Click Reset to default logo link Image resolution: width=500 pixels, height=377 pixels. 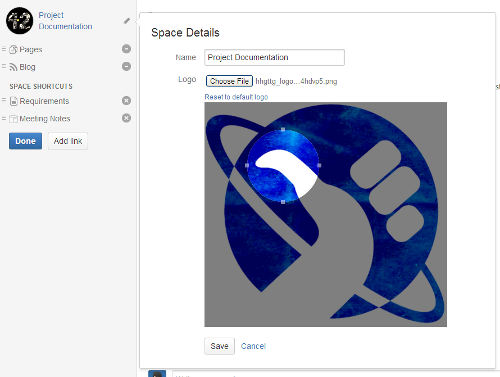pyautogui.click(x=236, y=97)
